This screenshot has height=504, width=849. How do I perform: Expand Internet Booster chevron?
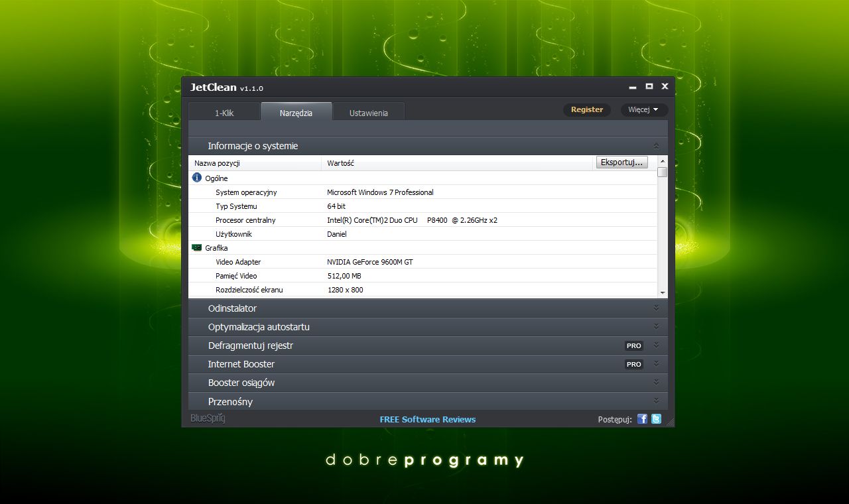(x=656, y=363)
